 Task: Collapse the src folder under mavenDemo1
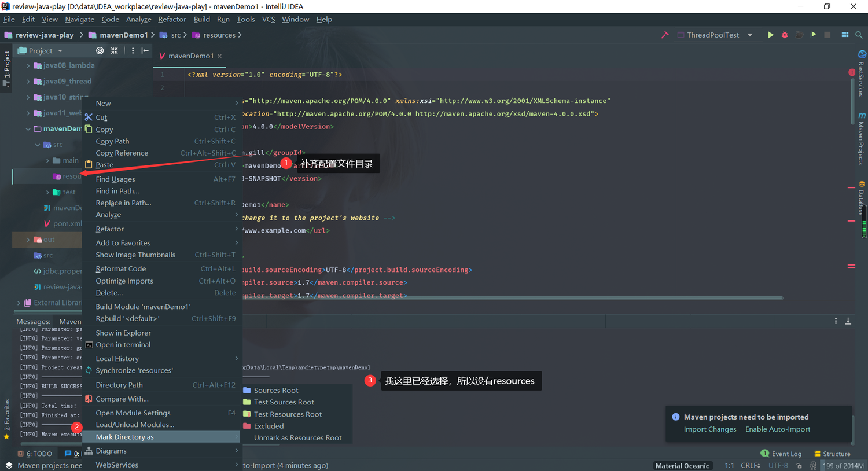coord(38,145)
